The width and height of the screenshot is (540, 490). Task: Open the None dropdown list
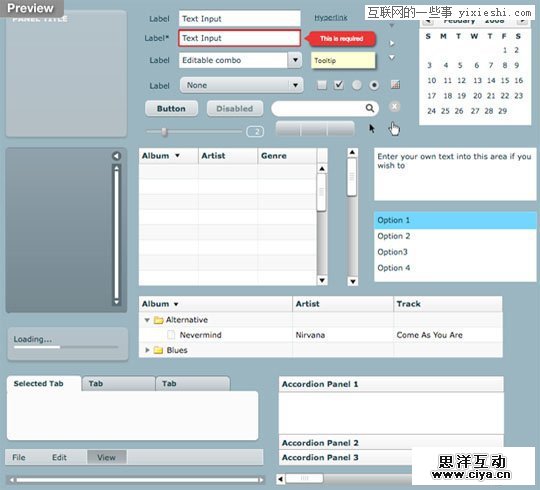pos(241,85)
